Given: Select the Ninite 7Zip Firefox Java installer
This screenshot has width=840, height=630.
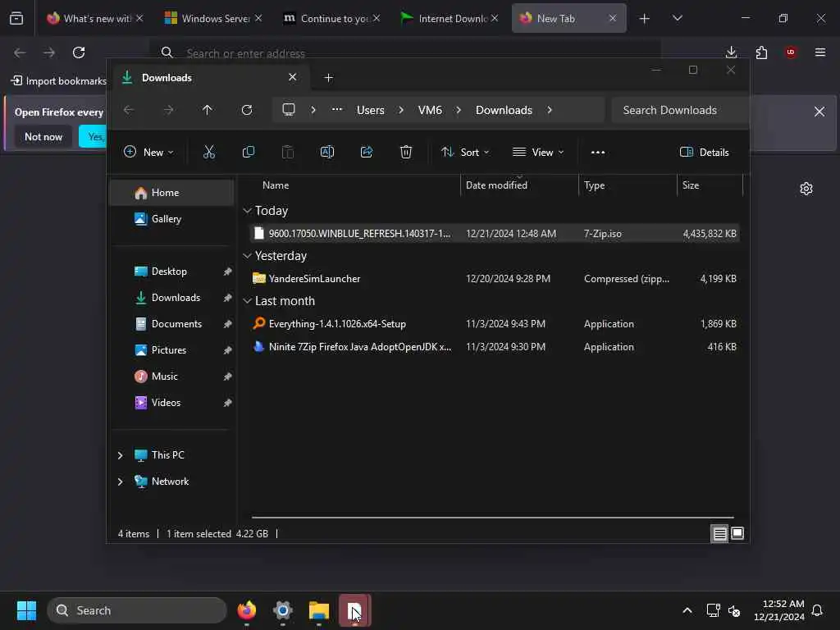Looking at the screenshot, I should pyautogui.click(x=495, y=347).
